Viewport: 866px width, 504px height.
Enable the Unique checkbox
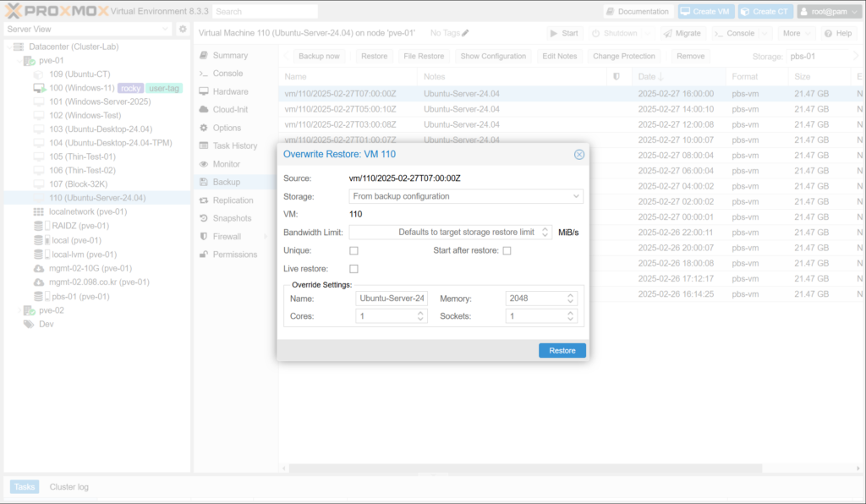(x=354, y=251)
